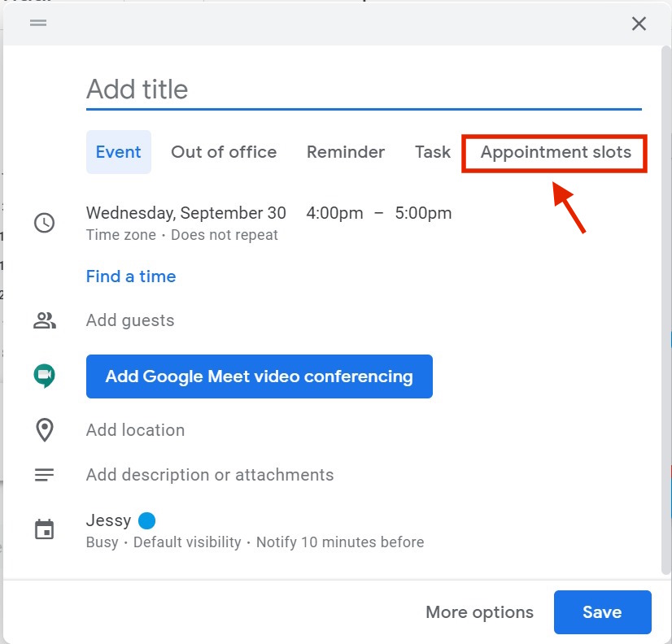Click the Add title input field
This screenshot has width=672, height=644.
click(x=364, y=90)
